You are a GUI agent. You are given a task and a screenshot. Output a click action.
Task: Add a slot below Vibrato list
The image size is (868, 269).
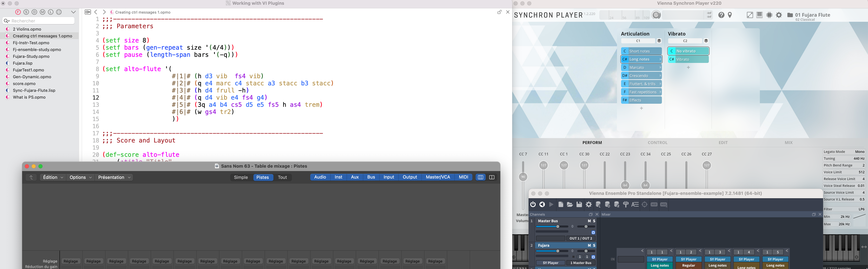point(688,67)
